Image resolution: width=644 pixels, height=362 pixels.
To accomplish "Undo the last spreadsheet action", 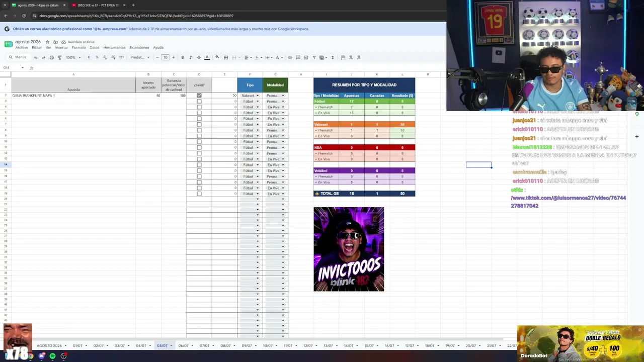I will (x=35, y=57).
